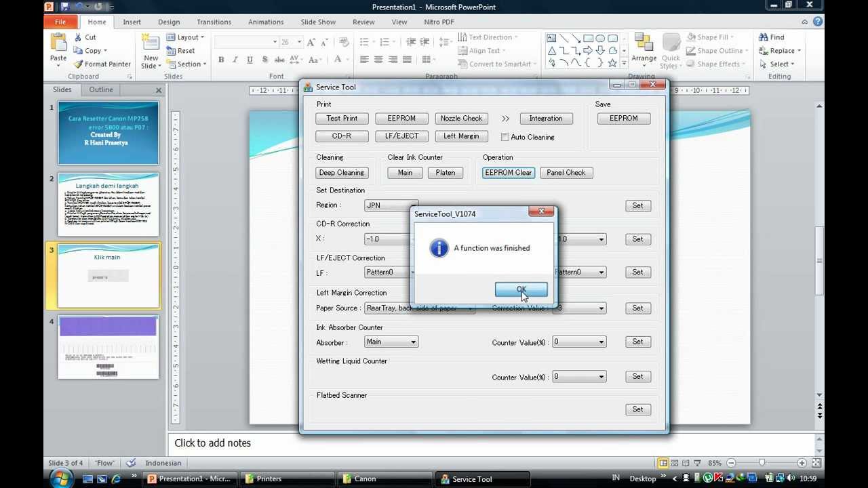
Task: Open the Paper Source RearTray dropdown
Action: 420,308
